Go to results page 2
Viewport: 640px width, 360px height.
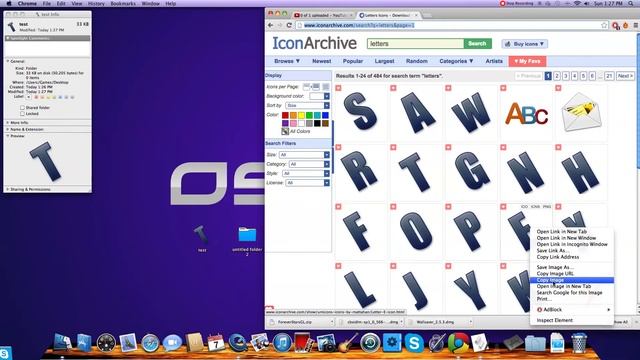557,76
